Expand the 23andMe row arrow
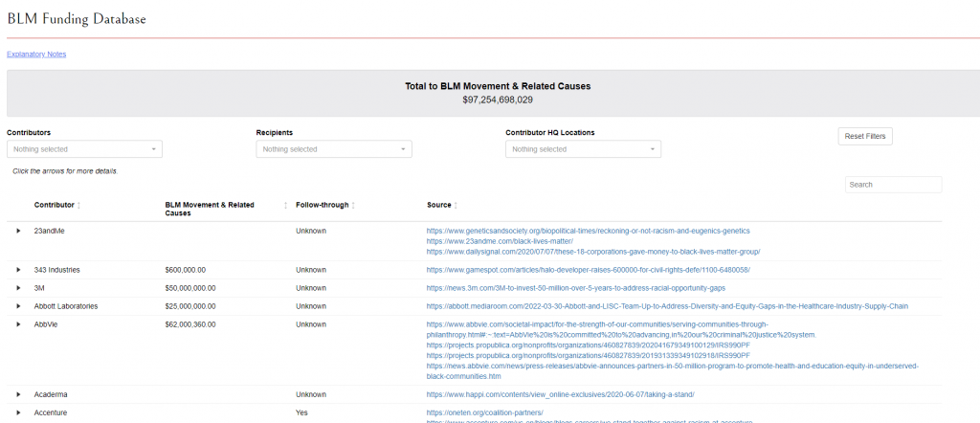This screenshot has height=423, width=980. [x=19, y=232]
